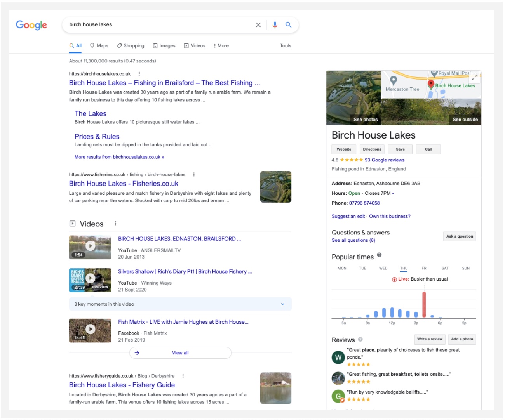This screenshot has width=505, height=420.
Task: Clear the search box with X icon
Action: click(x=258, y=25)
